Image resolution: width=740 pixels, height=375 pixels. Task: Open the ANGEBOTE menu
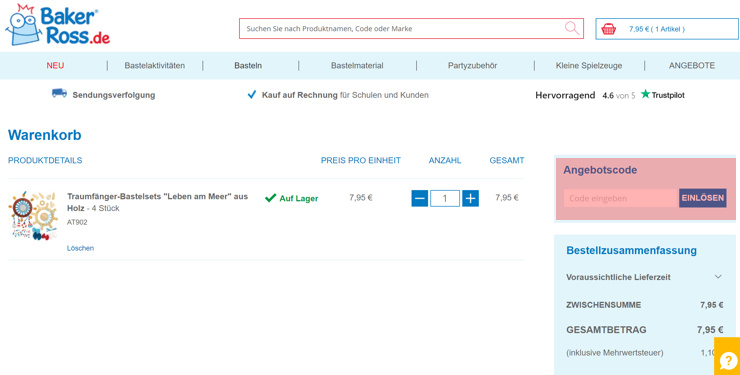click(691, 66)
